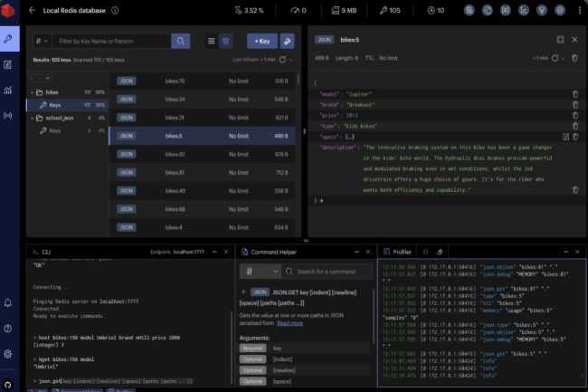
Task: Focus the Search for a command field
Action: 327,272
